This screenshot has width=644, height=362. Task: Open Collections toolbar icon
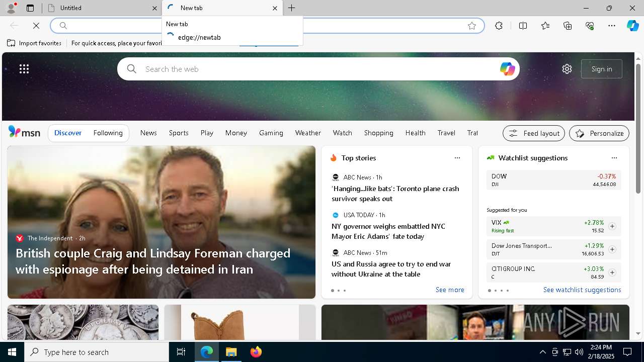[x=568, y=26]
